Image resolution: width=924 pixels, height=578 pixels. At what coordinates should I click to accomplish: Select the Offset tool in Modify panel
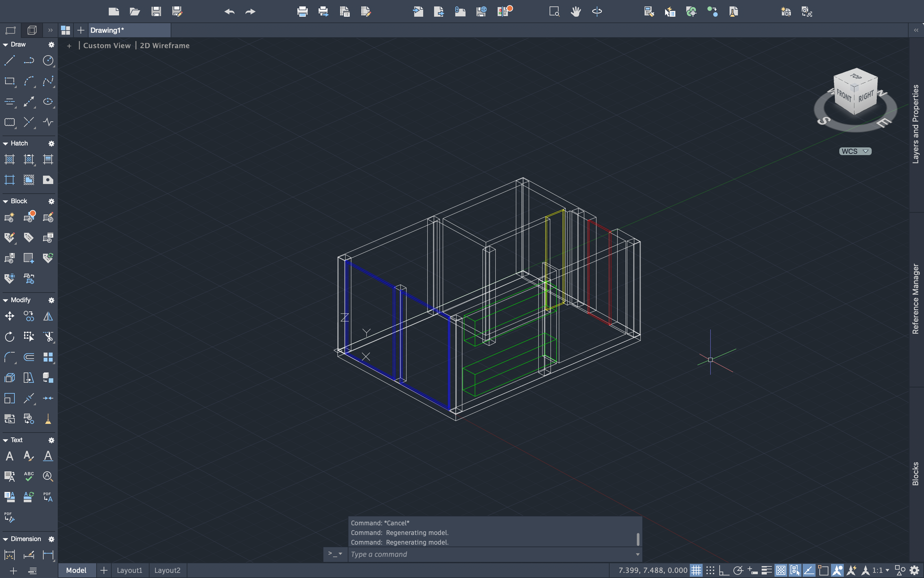[x=29, y=357]
